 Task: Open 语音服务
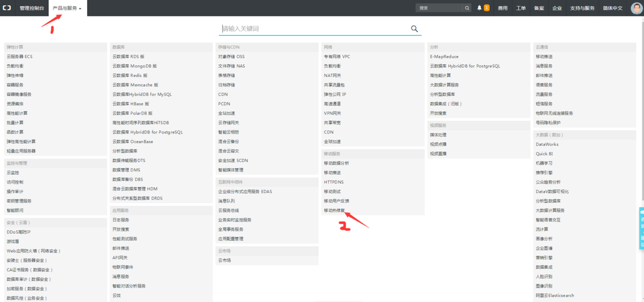(544, 85)
